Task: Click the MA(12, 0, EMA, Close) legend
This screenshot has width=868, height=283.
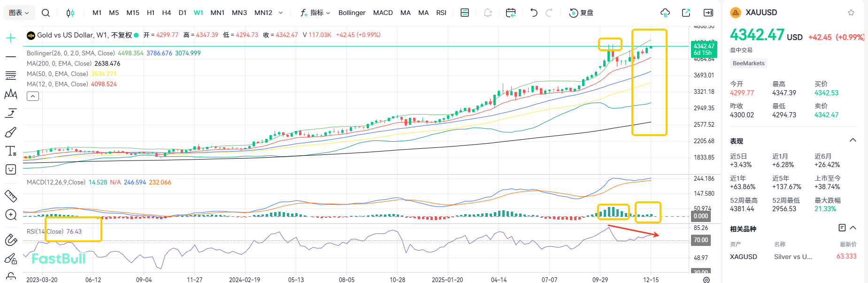Action: pos(57,84)
